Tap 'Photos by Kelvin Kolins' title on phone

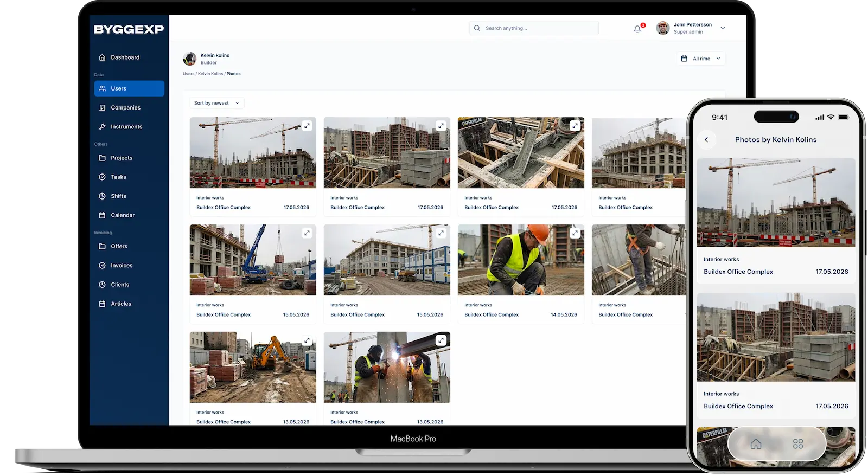(776, 140)
